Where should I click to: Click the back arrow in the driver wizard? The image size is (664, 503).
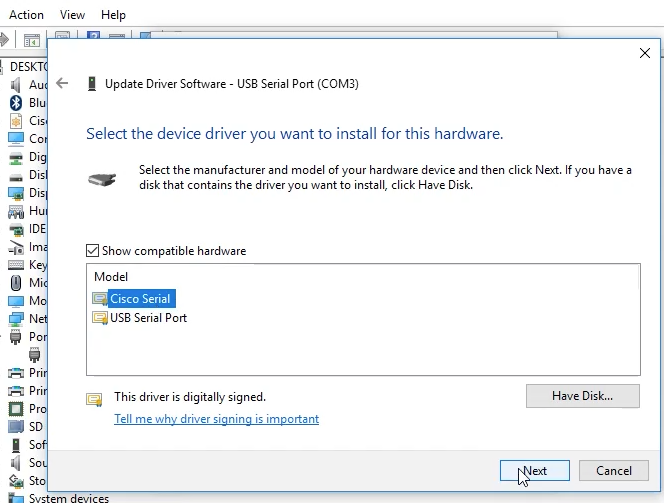[x=63, y=84]
